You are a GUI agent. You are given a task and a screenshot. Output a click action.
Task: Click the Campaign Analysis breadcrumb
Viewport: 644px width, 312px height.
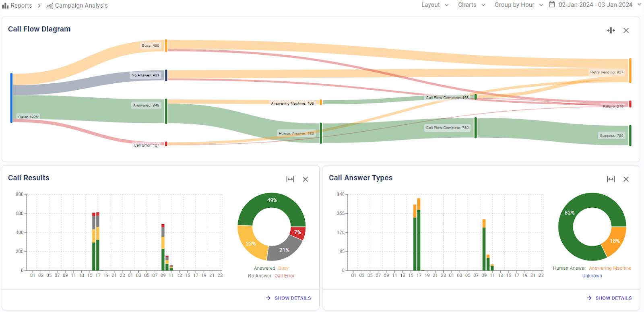click(x=77, y=6)
